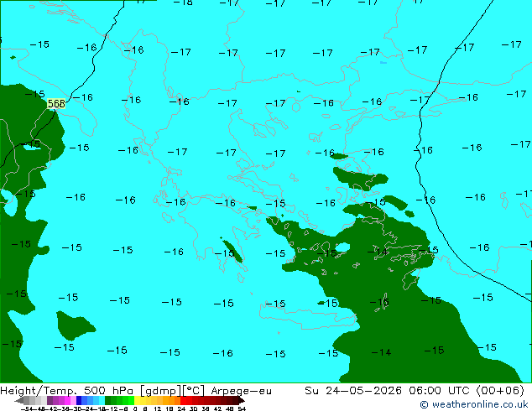This screenshot has height=411, width=532.
Task: Click the 24 label under the color scale
Action: (x=181, y=408)
